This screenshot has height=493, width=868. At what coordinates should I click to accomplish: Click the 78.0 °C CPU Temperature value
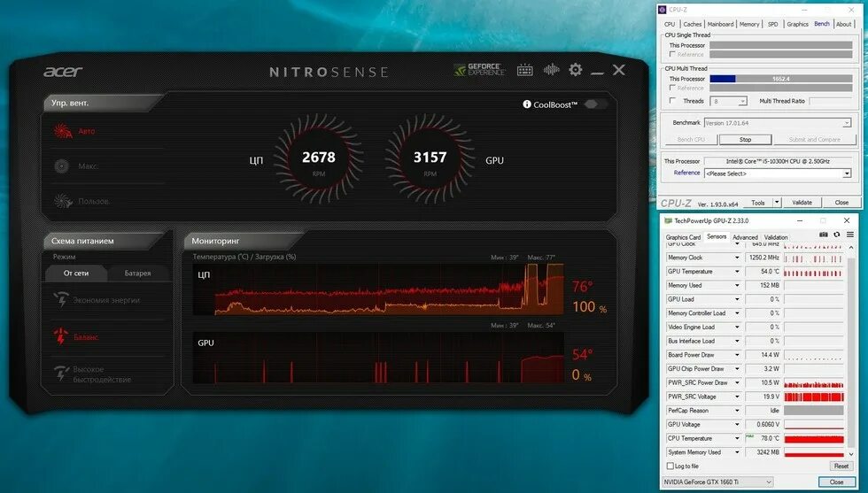(763, 438)
